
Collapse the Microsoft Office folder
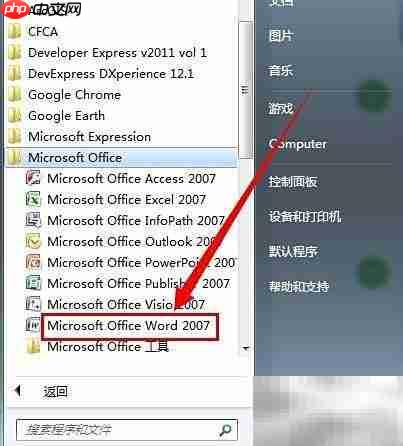pos(122,157)
